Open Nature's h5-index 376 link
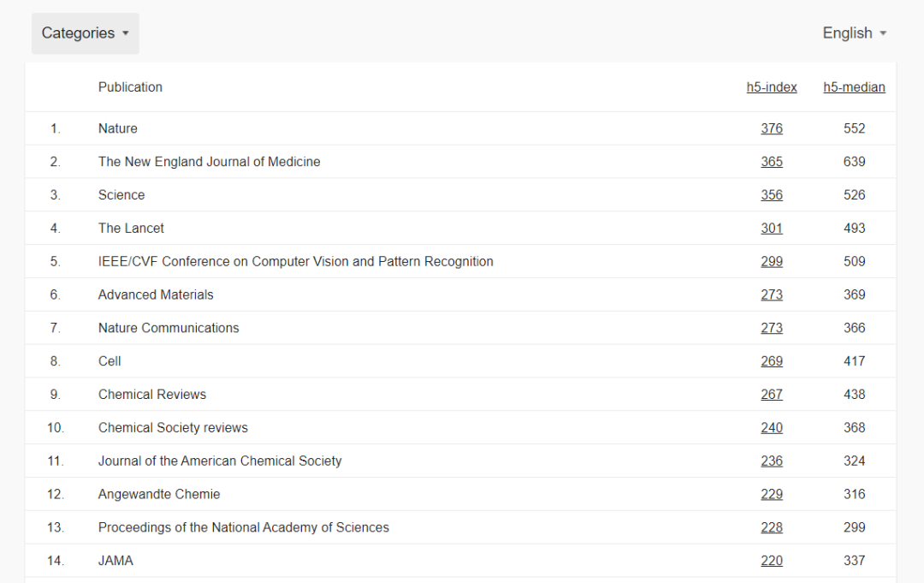 point(772,128)
